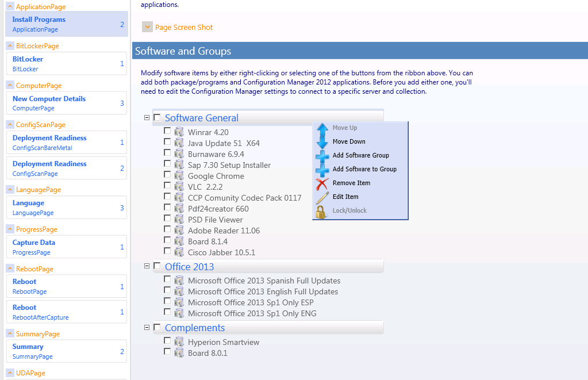The image size is (588, 380).
Task: Click the package icon next to Winrar 4.20
Action: click(179, 132)
